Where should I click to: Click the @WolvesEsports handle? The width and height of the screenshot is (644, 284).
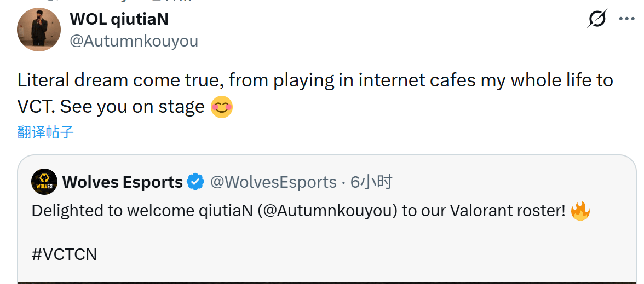click(x=273, y=182)
